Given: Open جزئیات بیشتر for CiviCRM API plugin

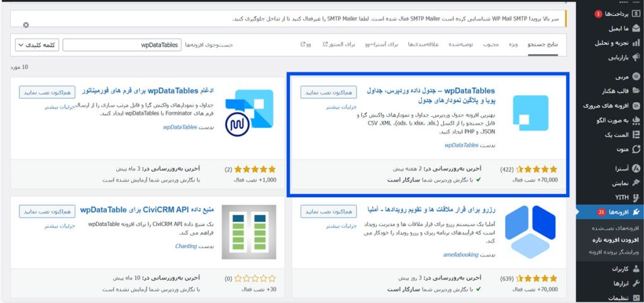Looking at the screenshot, I should tap(60, 226).
